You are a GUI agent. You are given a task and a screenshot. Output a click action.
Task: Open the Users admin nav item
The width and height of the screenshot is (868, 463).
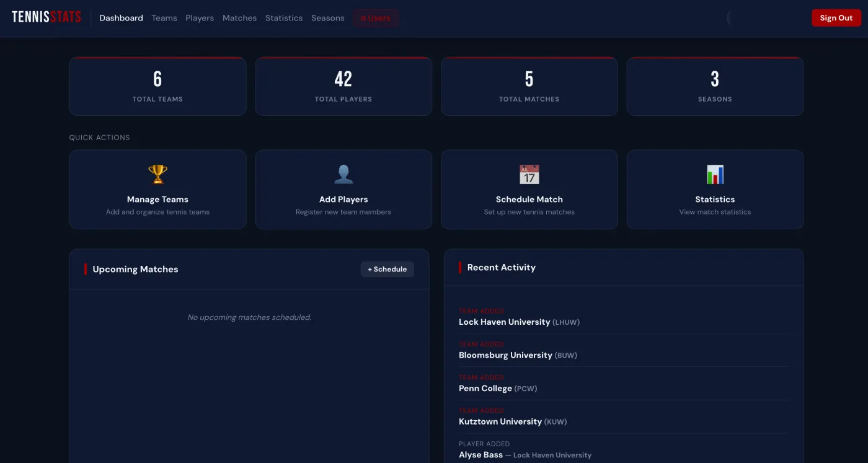[376, 18]
